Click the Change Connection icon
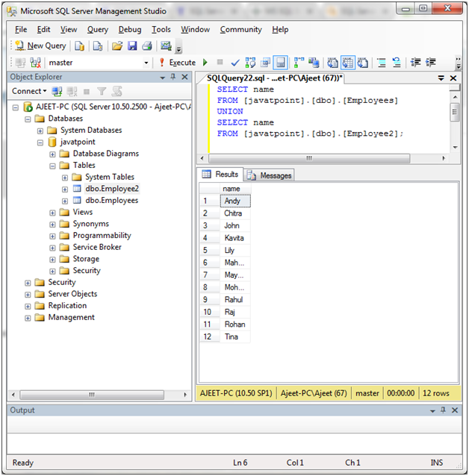Image resolution: width=469 pixels, height=476 pixels. (x=35, y=63)
